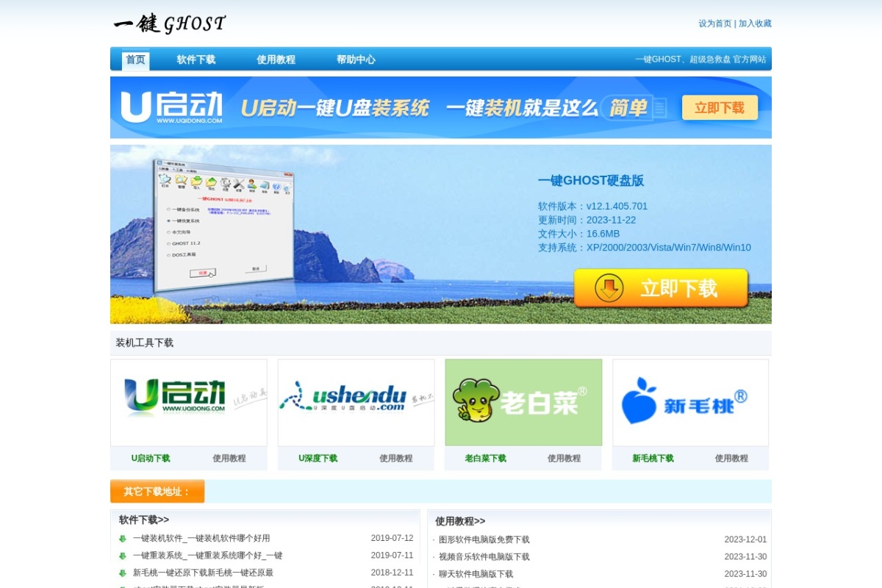This screenshot has width=882, height=588.
Task: Click green arrow icon beside 新毛桃一键还原
Action: coord(123,573)
